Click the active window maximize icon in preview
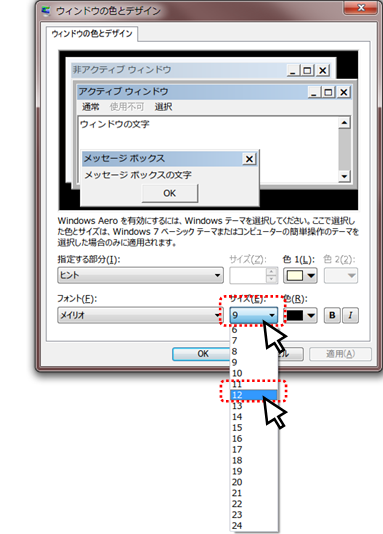Screen dimensions: 383x534 328,92
